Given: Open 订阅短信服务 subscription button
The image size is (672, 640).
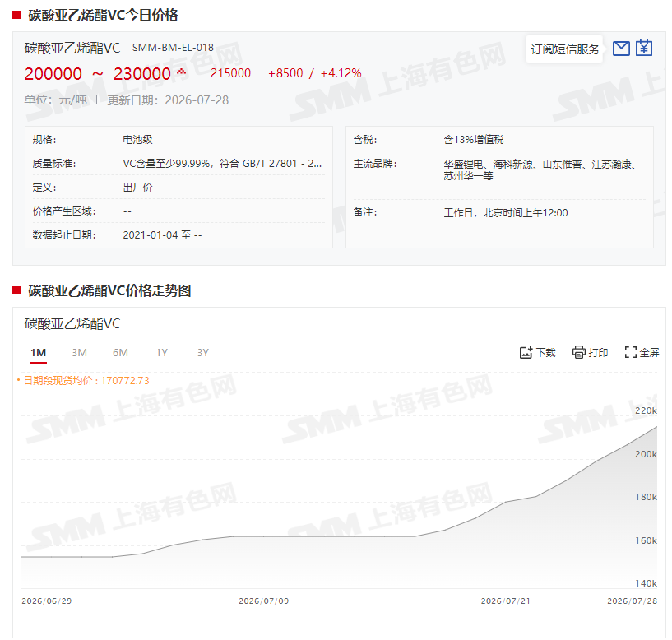Looking at the screenshot, I should (x=565, y=49).
